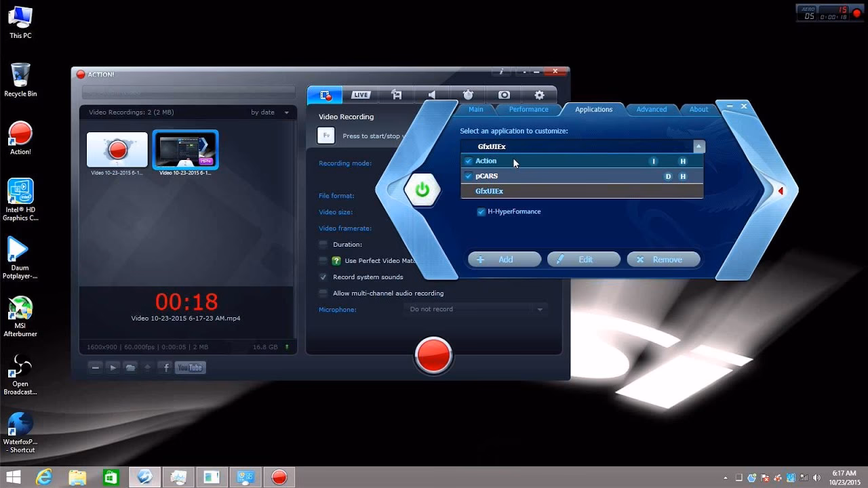Open the 'by date' sort dropdown

pyautogui.click(x=269, y=113)
